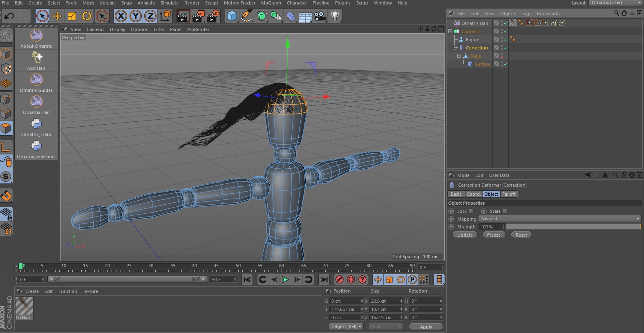Screen dimensions: 644x333
Task: Click frame 45 on the timeline ruler
Action: click(216, 266)
